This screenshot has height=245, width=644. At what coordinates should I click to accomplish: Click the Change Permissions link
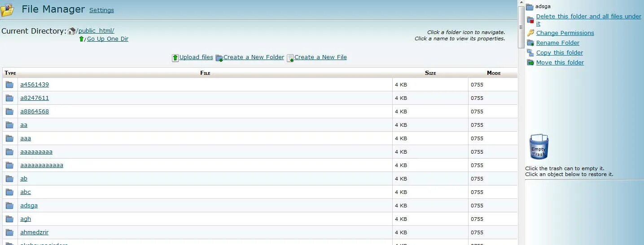pos(565,33)
